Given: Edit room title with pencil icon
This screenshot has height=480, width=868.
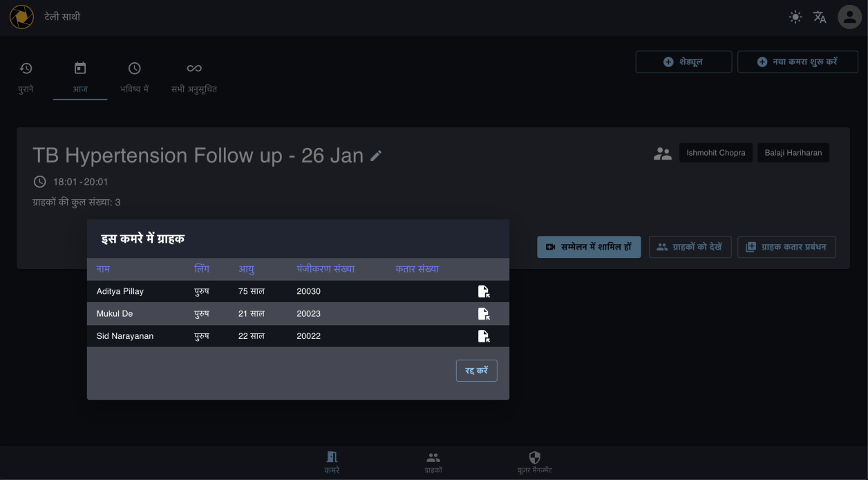Looking at the screenshot, I should [x=376, y=156].
